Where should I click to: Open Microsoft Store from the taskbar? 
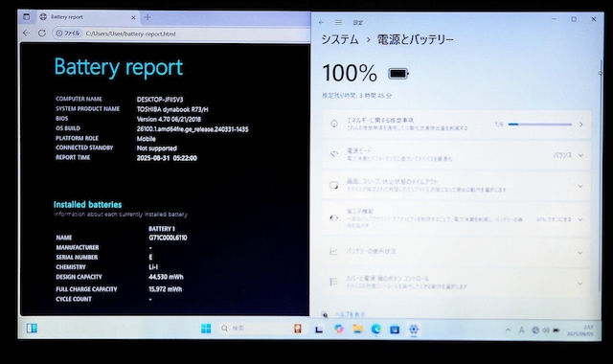point(395,330)
